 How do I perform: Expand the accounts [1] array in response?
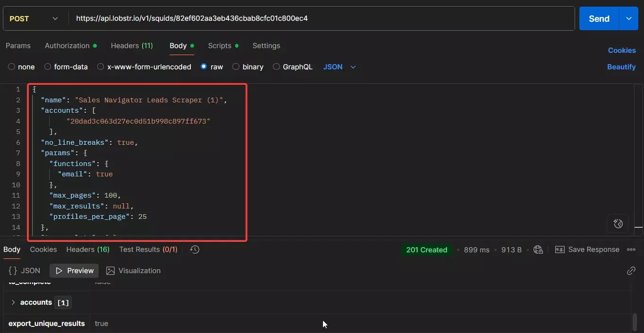pyautogui.click(x=13, y=302)
